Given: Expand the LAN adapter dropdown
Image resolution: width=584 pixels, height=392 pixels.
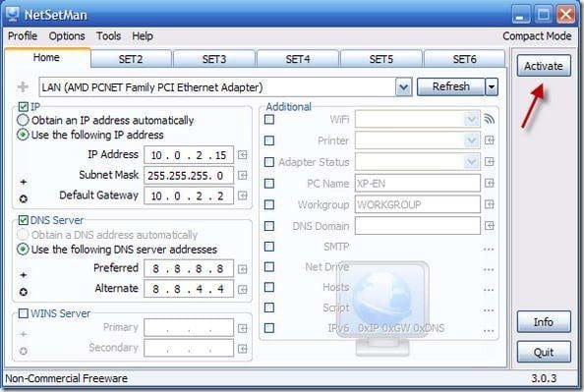Looking at the screenshot, I should [403, 87].
